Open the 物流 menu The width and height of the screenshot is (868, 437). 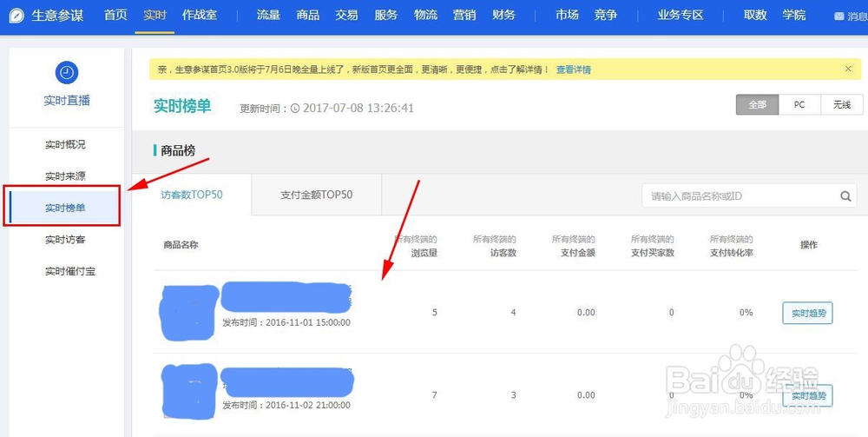tap(425, 15)
